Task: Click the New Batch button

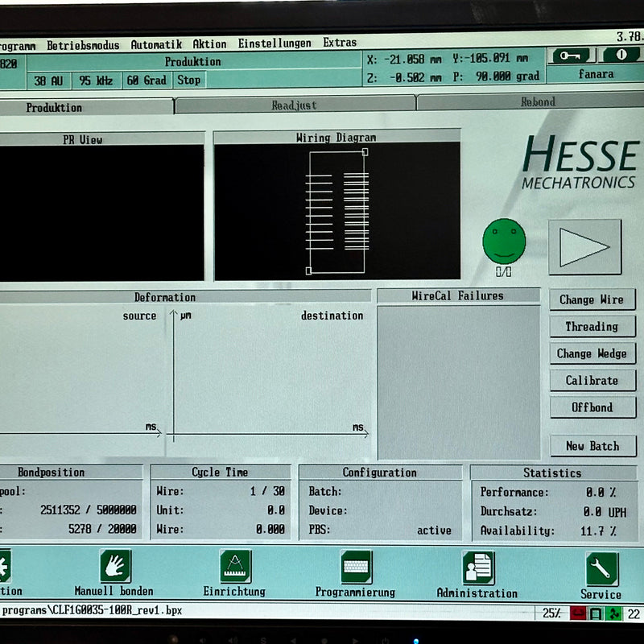Action: (592, 446)
